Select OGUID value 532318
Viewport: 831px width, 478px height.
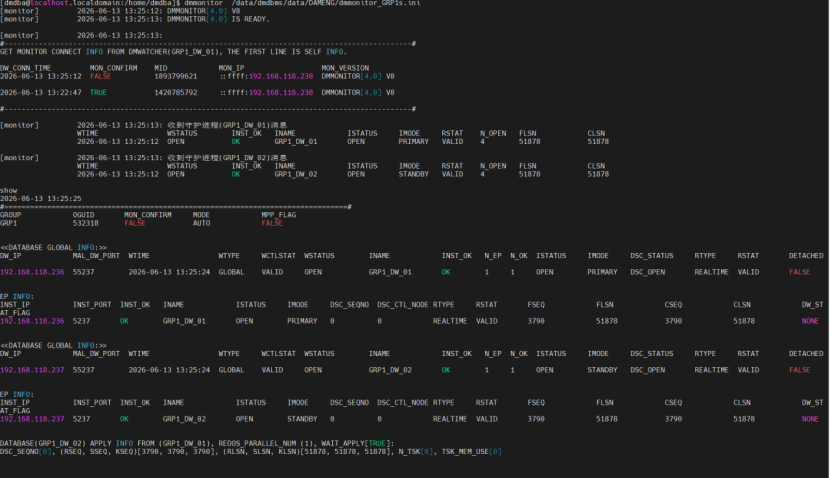click(x=85, y=223)
